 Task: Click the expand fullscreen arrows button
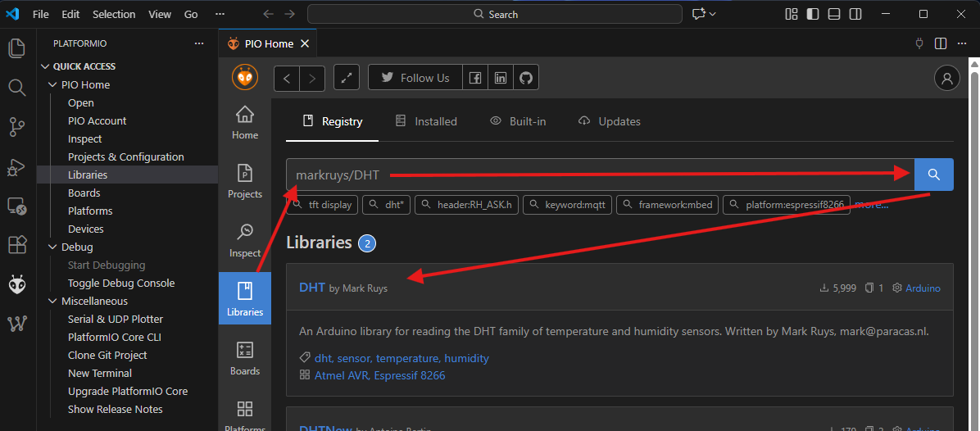pos(347,78)
